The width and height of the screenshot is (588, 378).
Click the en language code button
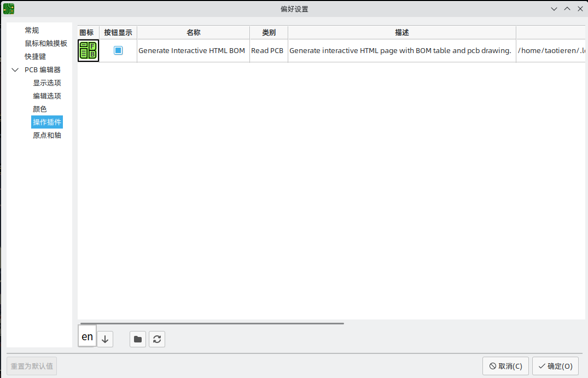pyautogui.click(x=86, y=336)
